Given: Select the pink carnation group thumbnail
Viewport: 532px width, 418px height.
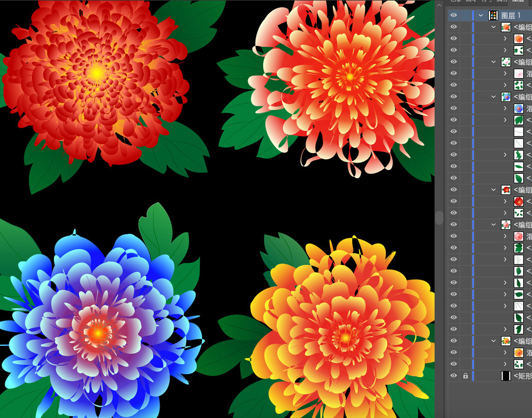Looking at the screenshot, I should 506,224.
